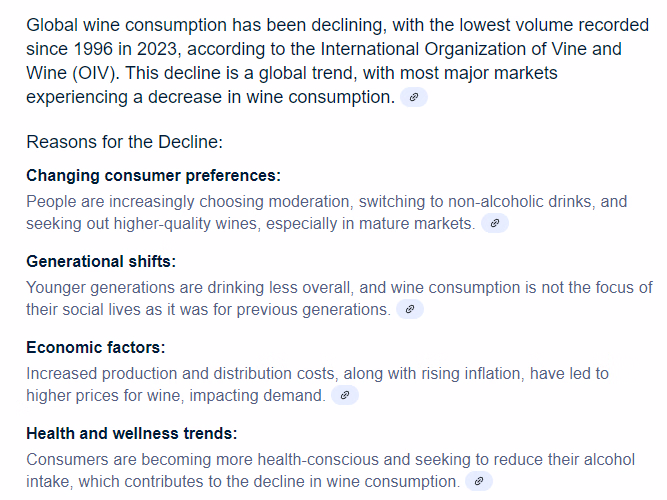The image size is (667, 500).
Task: Click the 'Changing consumer preferences:' heading
Action: pos(154,175)
